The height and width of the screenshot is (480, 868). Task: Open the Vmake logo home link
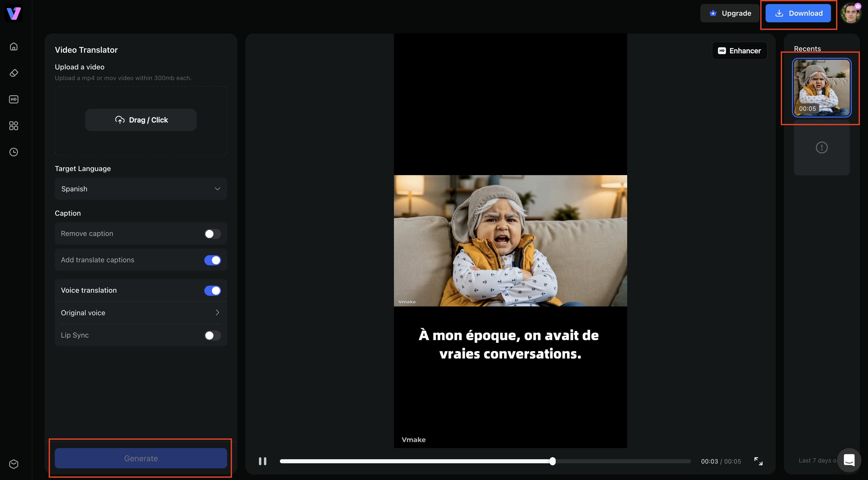14,13
